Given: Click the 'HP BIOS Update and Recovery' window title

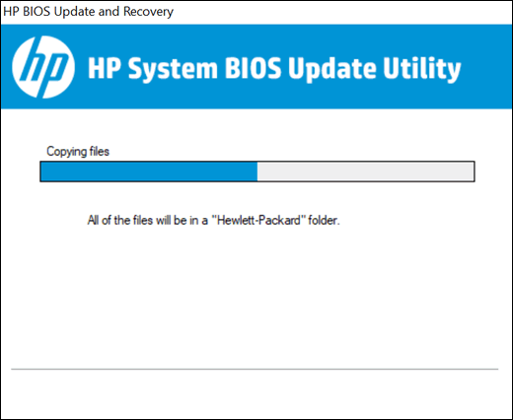Looking at the screenshot, I should tap(88, 12).
